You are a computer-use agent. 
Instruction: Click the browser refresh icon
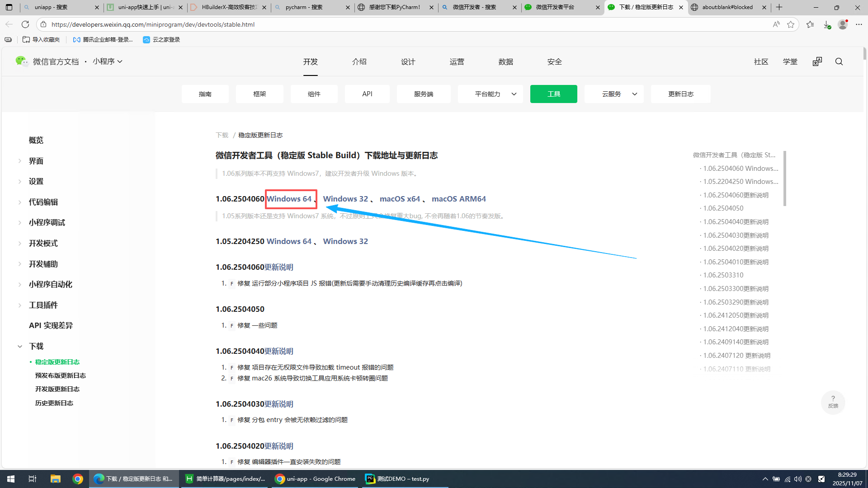(25, 24)
